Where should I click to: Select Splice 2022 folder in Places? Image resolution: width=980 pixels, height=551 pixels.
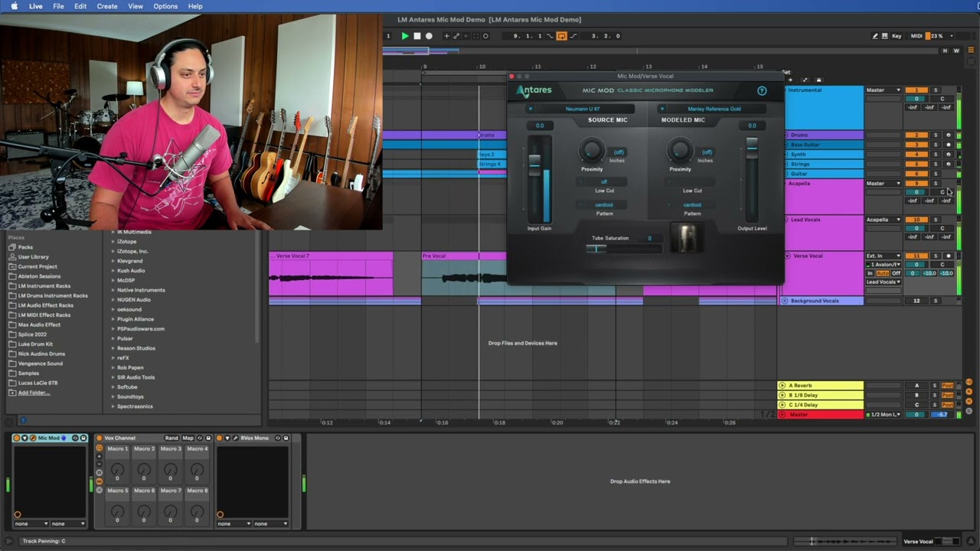[32, 334]
